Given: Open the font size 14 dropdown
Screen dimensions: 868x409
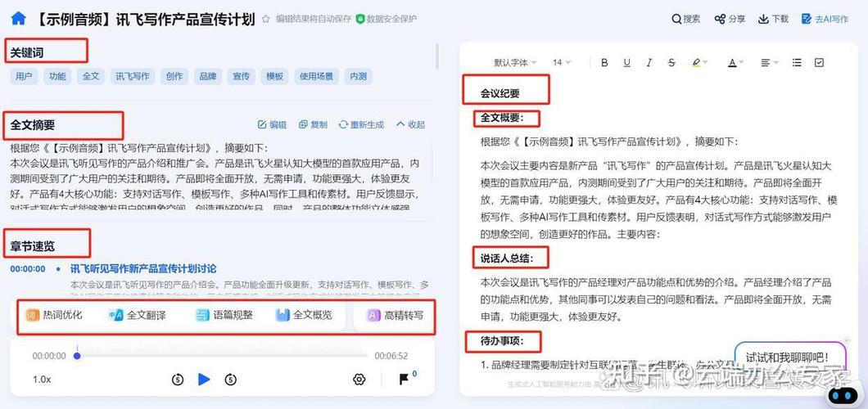Looking at the screenshot, I should tap(562, 62).
